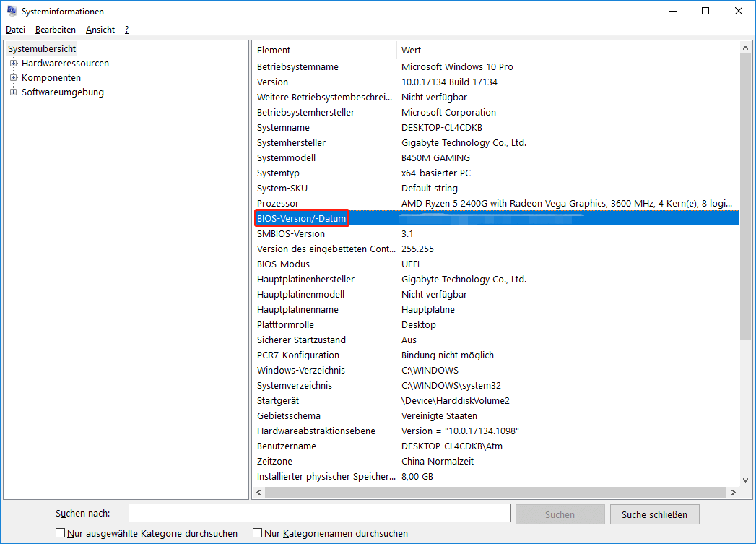Focus the Suchen nach input field
The height and width of the screenshot is (544, 756).
click(x=320, y=513)
